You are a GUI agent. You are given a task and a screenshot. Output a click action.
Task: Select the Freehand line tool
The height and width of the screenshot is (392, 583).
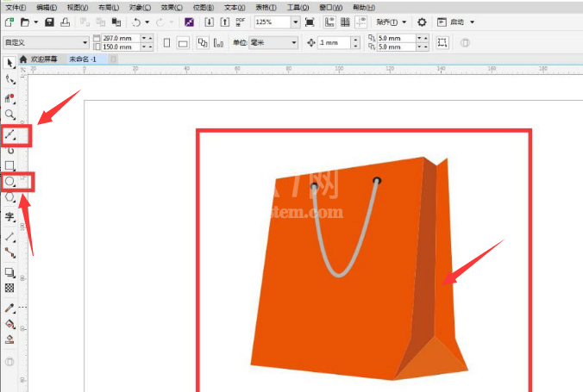[10, 135]
